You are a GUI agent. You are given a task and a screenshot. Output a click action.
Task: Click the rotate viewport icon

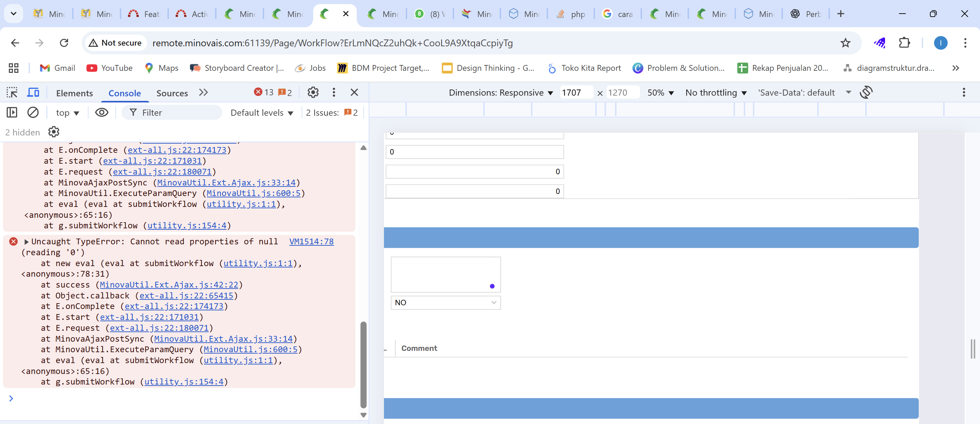click(x=866, y=93)
